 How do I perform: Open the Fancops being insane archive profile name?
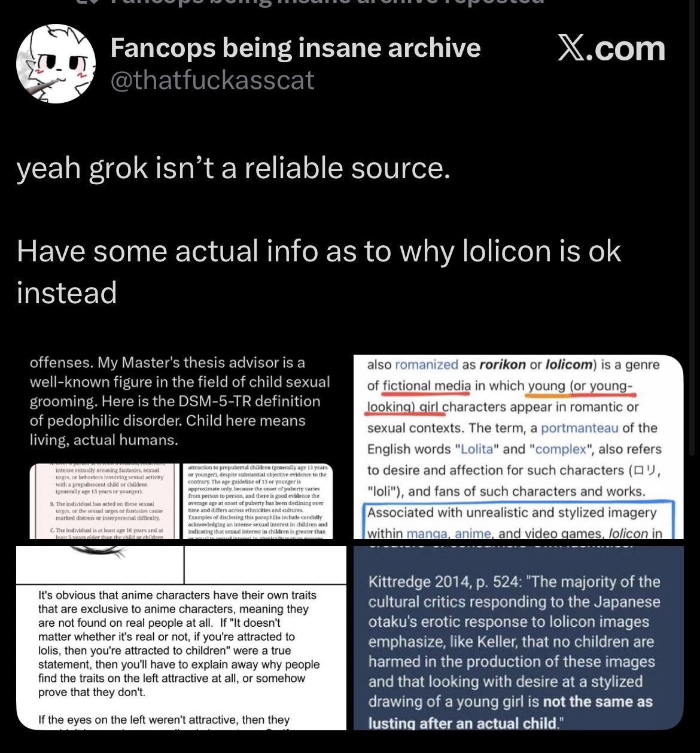[x=296, y=48]
